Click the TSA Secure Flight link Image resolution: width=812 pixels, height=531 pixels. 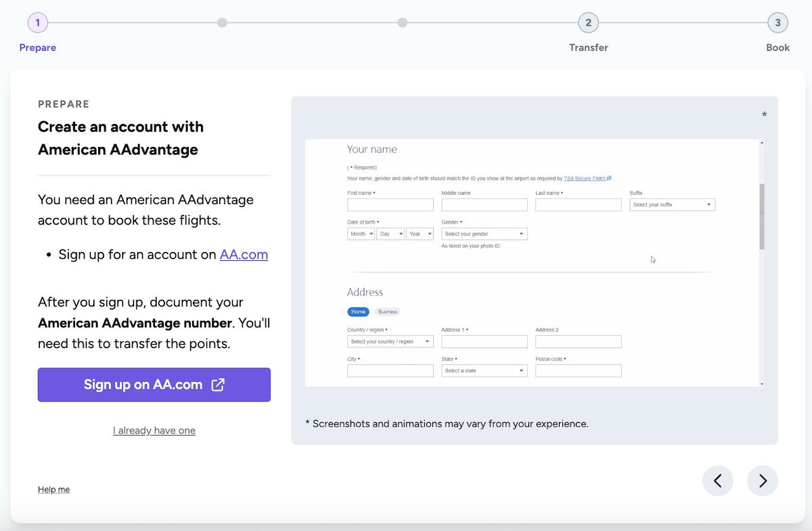point(587,179)
